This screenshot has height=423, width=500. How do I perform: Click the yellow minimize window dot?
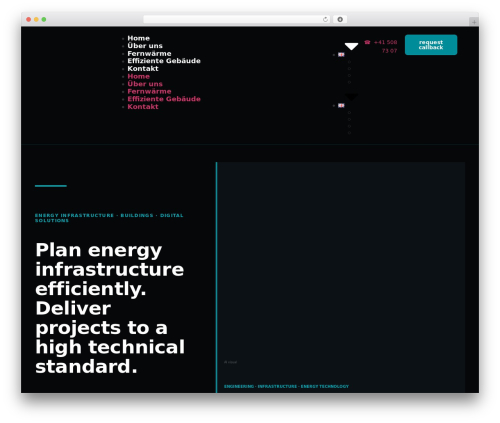(x=36, y=19)
